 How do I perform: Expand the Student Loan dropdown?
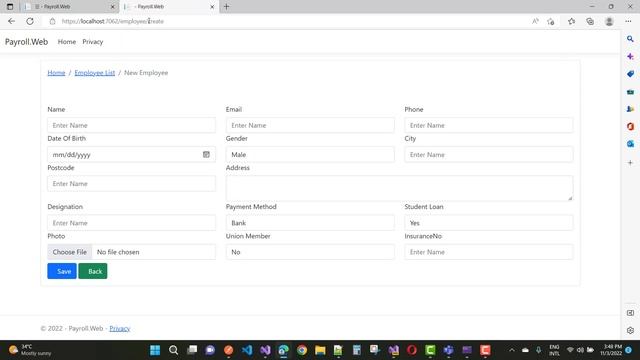click(489, 223)
